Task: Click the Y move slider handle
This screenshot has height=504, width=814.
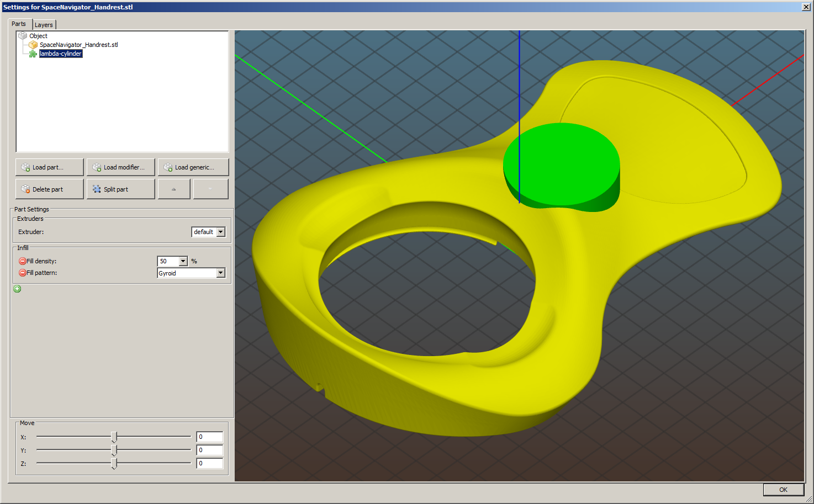Action: pyautogui.click(x=114, y=450)
